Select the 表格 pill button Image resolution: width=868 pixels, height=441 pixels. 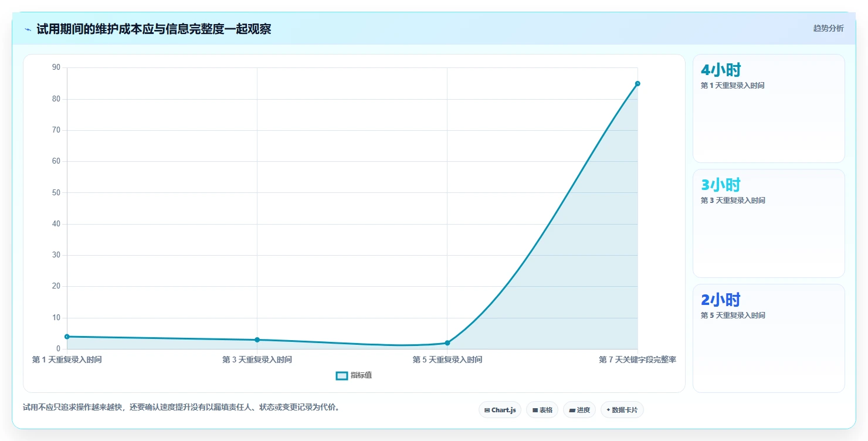tap(542, 410)
